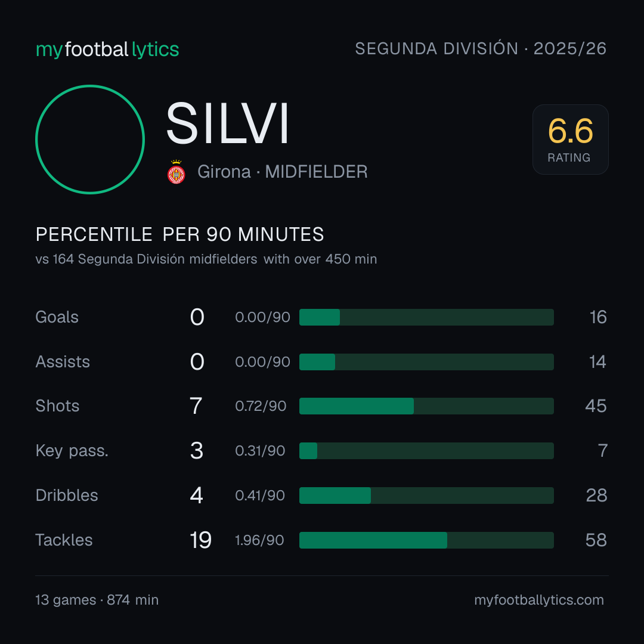644x644 pixels.
Task: Click the Segunda División 2025/26 label
Action: pos(481,48)
